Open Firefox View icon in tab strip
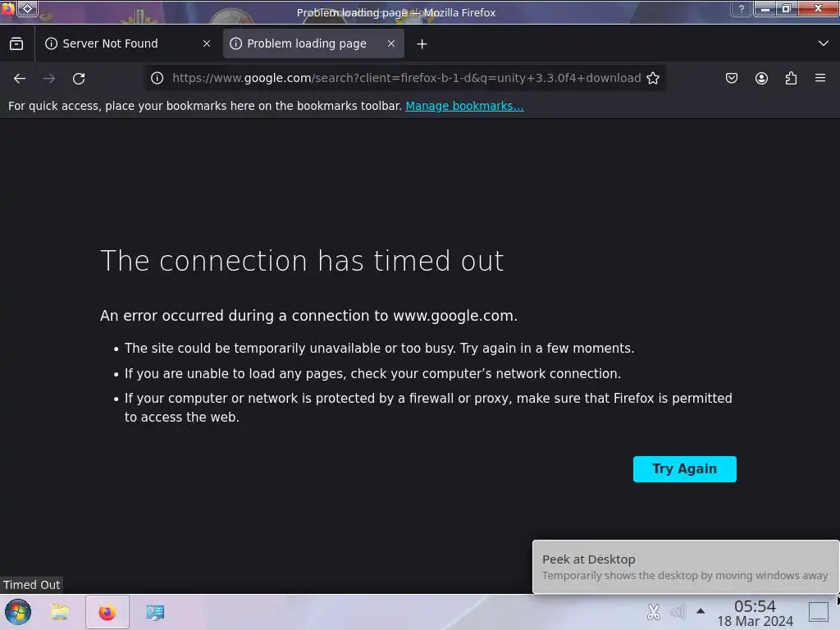Viewport: 840px width, 630px height. pos(16,44)
